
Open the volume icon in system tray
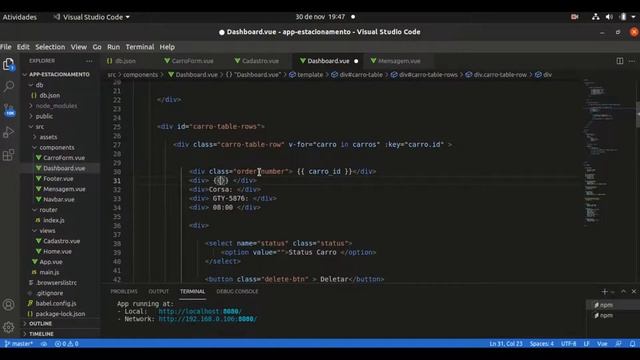tap(609, 17)
